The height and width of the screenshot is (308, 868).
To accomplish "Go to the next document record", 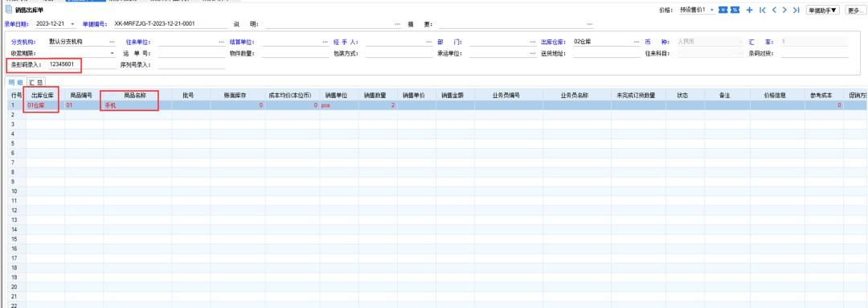I will (x=785, y=10).
